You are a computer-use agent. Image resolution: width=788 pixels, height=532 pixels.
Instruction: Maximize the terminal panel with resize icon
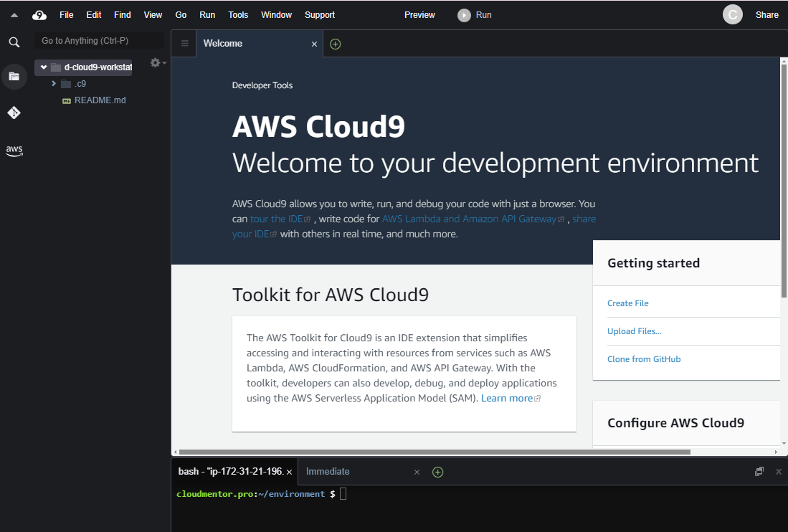click(x=759, y=472)
